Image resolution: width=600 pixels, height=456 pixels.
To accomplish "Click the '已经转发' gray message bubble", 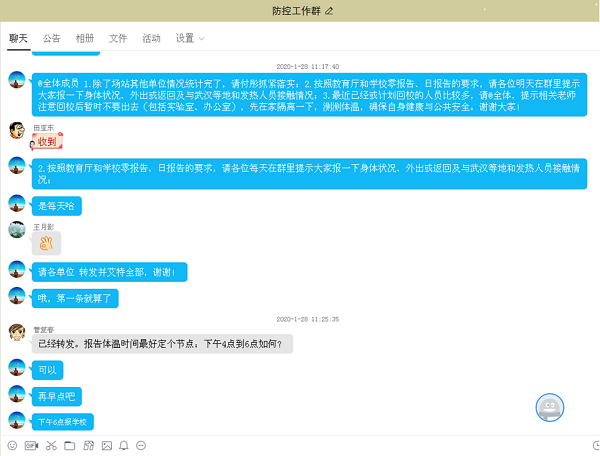I will point(162,344).
